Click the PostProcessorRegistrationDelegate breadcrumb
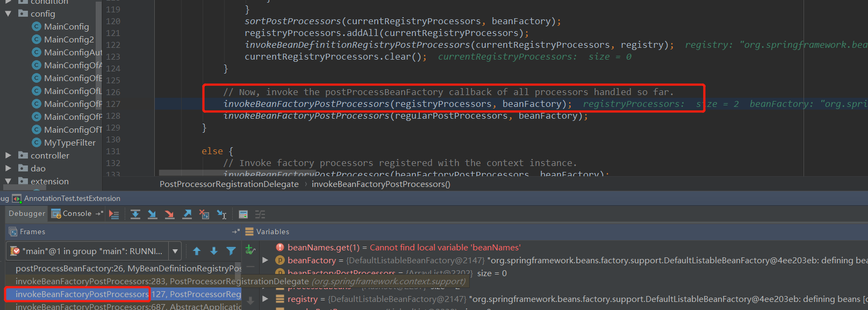868x310 pixels. point(229,184)
